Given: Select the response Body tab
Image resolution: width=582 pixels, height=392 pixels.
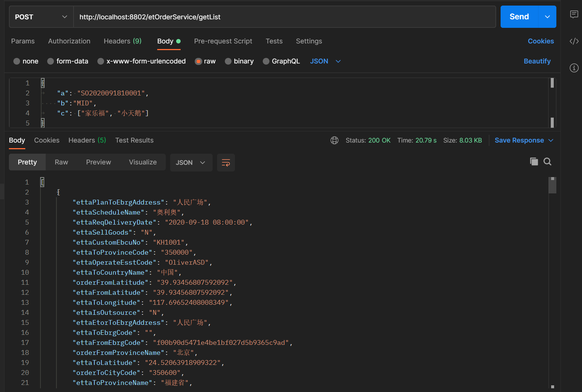Looking at the screenshot, I should tap(17, 140).
